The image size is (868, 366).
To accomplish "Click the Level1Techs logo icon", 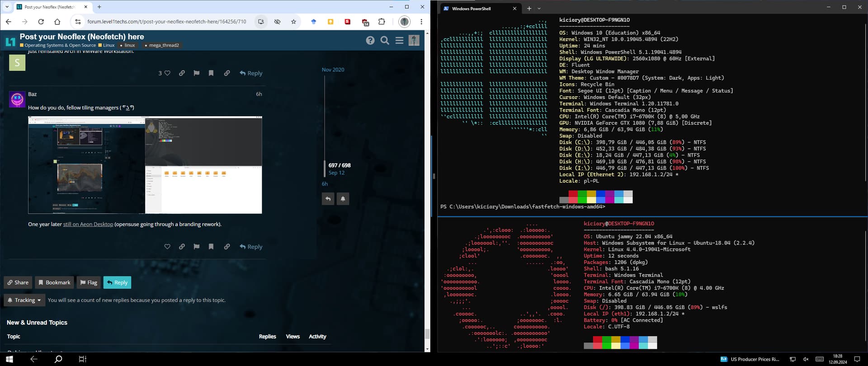I will click(x=10, y=42).
